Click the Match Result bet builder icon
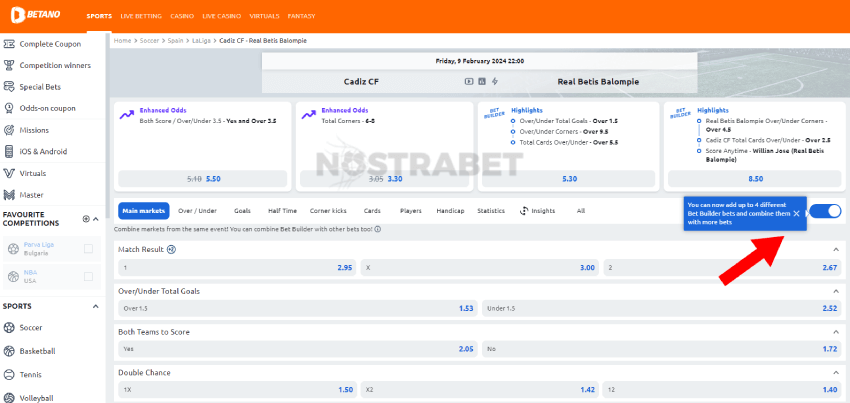Viewport: 850px width, 403px height. pos(171,250)
